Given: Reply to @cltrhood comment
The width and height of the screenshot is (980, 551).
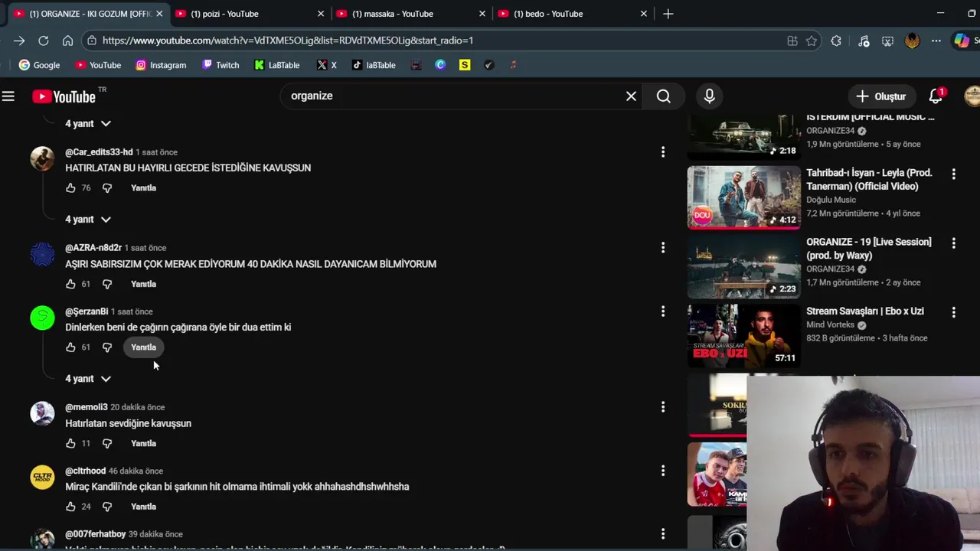Looking at the screenshot, I should 143,507.
